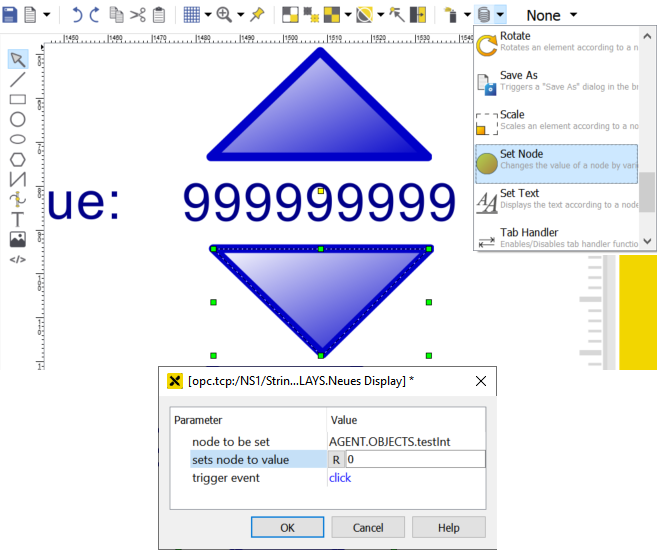The image size is (657, 552).
Task: Open the None combo box
Action: [x=552, y=16]
